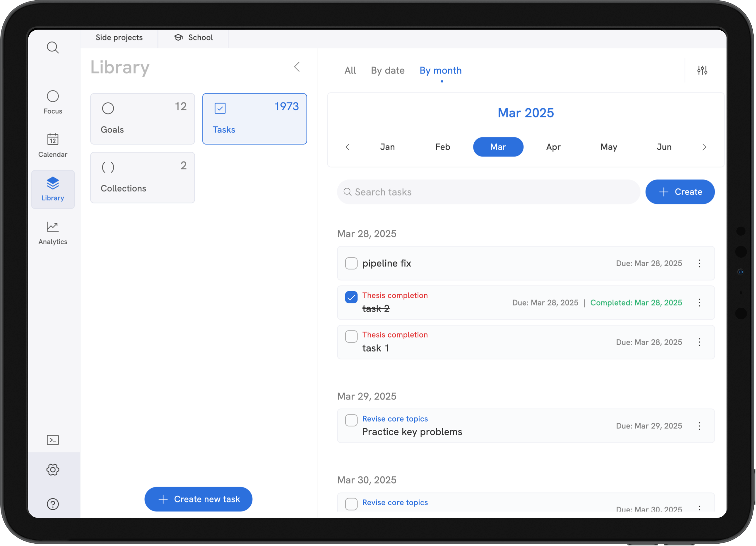
Task: Click the help question mark icon
Action: point(53,504)
